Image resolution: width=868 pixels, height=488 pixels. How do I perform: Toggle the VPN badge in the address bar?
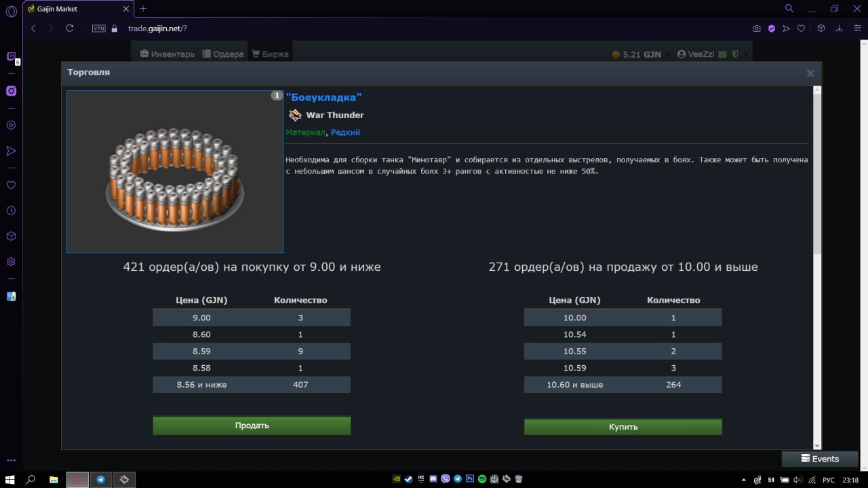[98, 29]
